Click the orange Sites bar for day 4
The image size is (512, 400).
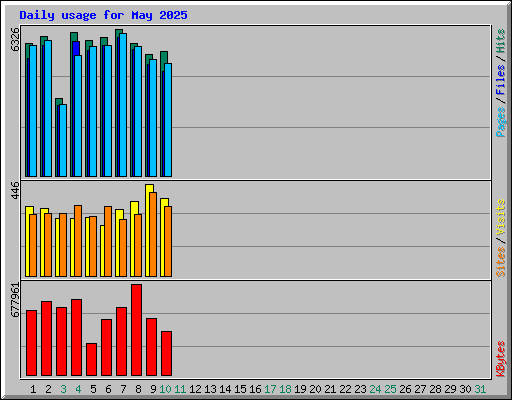pos(78,241)
